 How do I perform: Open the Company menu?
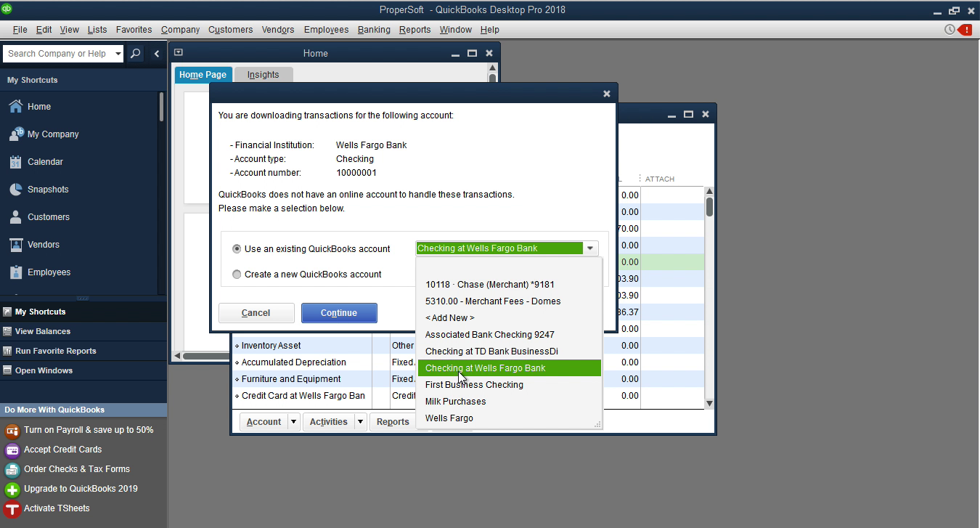click(x=181, y=30)
